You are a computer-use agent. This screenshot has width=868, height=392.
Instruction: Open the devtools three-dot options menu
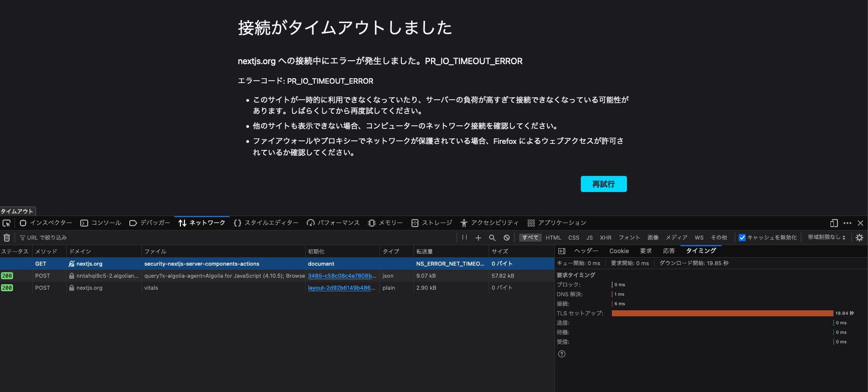click(x=847, y=223)
